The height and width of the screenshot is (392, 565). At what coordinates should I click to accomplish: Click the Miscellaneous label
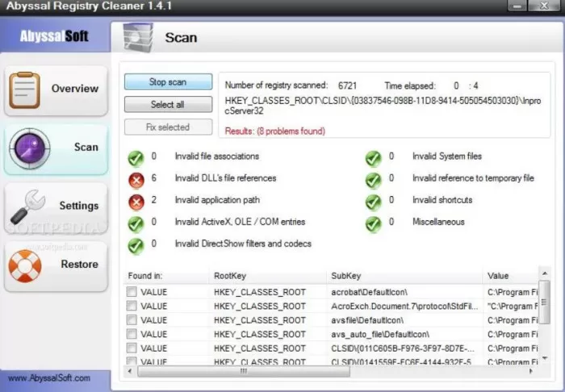click(x=438, y=222)
